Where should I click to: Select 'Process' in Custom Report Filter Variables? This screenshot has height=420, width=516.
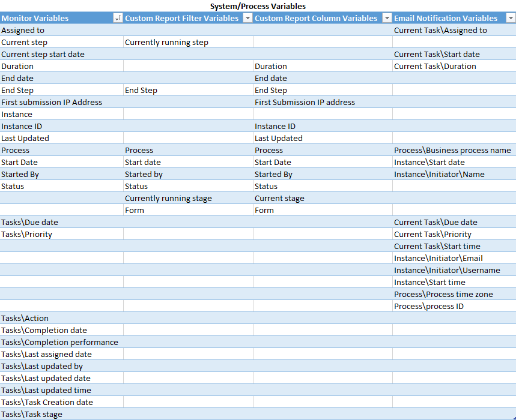tap(188, 150)
